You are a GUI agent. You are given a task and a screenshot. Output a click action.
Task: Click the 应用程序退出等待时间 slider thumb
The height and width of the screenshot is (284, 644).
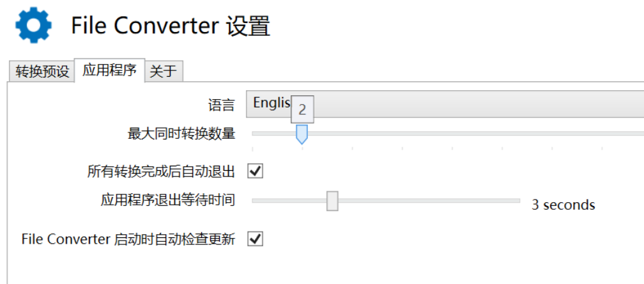(x=332, y=201)
